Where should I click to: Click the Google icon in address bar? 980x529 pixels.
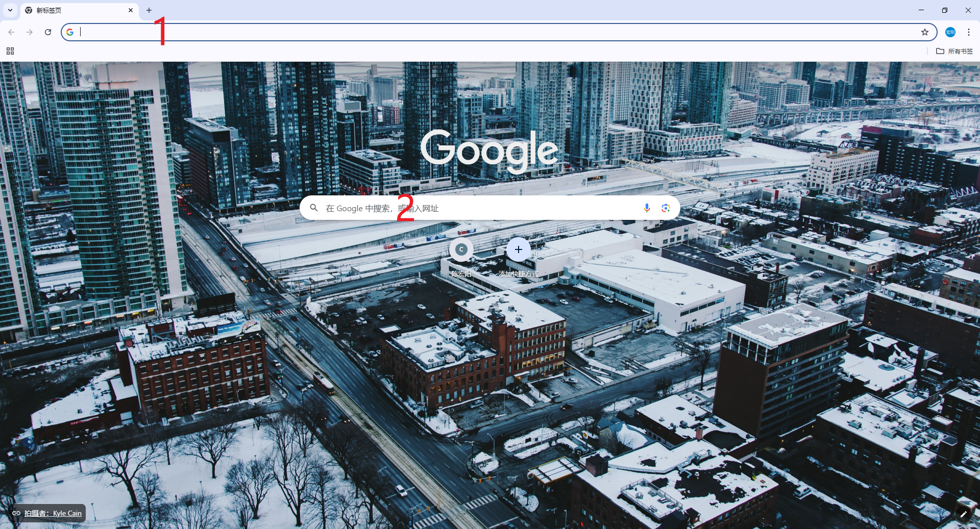(x=70, y=32)
